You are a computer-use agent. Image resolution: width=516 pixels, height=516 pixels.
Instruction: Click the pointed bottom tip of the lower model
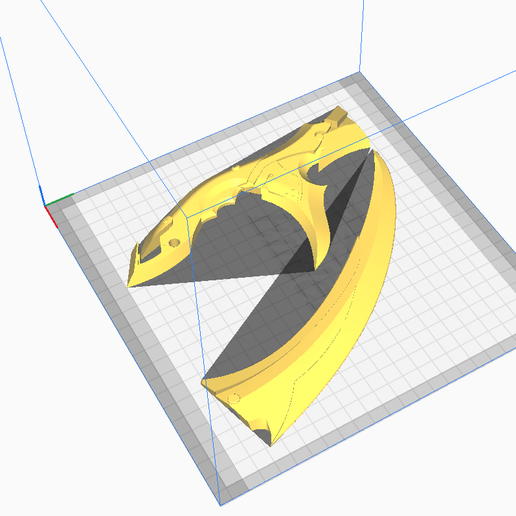pos(271,443)
